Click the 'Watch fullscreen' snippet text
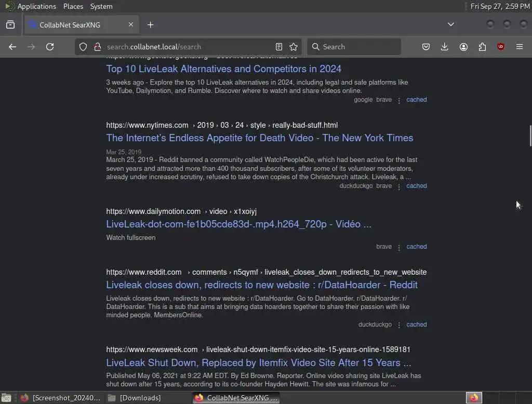This screenshot has width=532, height=404. coord(130,238)
